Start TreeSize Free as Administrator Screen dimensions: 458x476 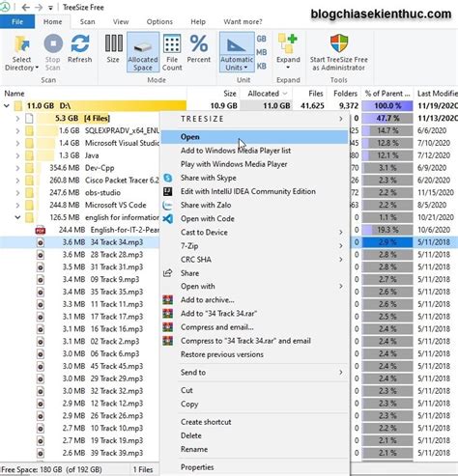pyautogui.click(x=339, y=52)
